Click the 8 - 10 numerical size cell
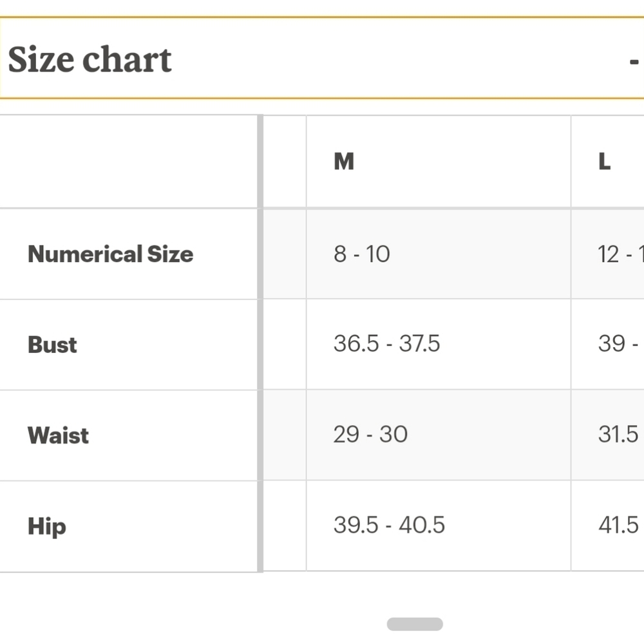 coord(362,254)
